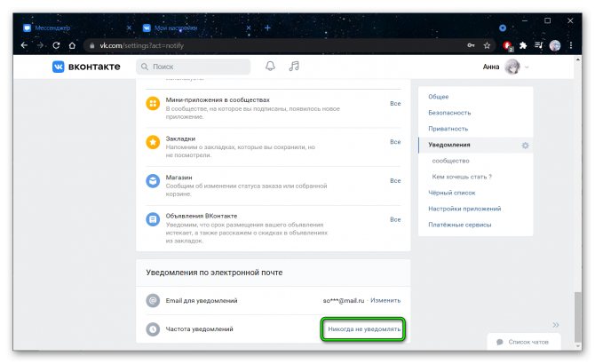595x364 pixels.
Task: Click the red extension icon with badge
Action: (x=508, y=46)
